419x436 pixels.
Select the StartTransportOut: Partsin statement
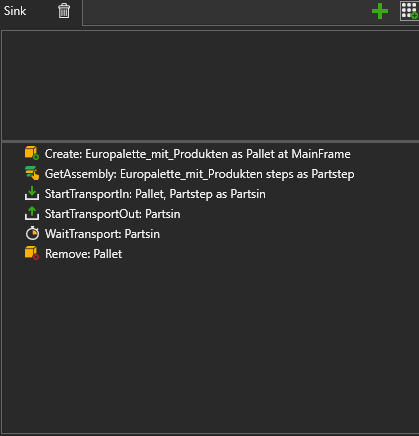(113, 214)
